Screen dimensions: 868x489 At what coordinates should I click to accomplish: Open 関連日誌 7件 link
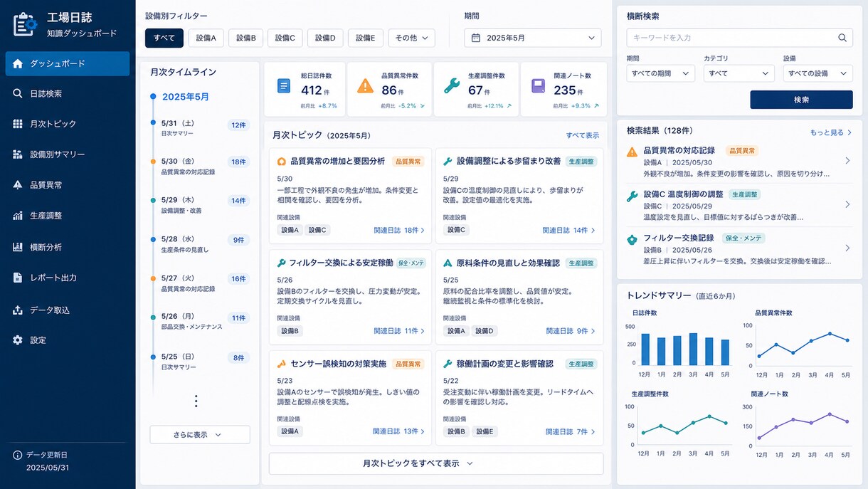(571, 431)
